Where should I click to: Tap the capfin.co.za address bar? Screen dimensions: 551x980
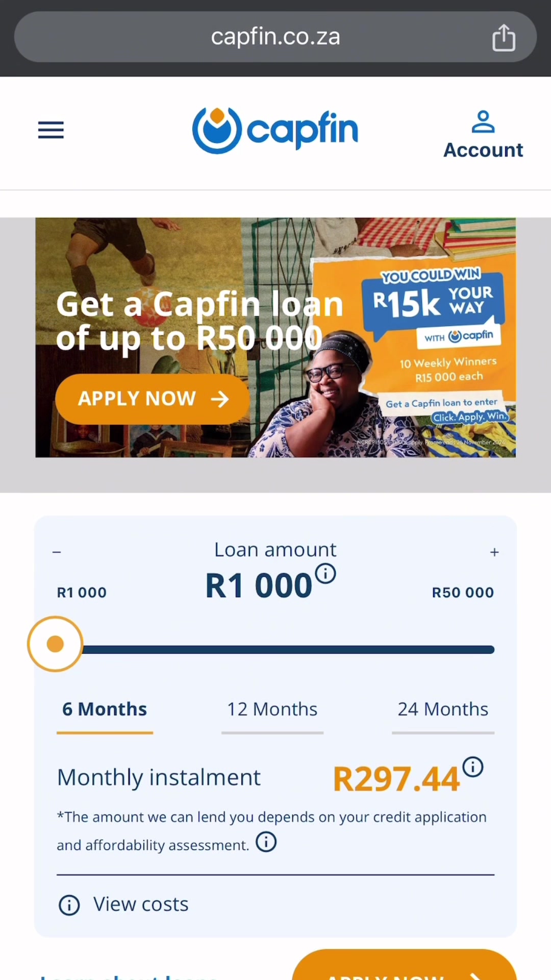tap(275, 37)
